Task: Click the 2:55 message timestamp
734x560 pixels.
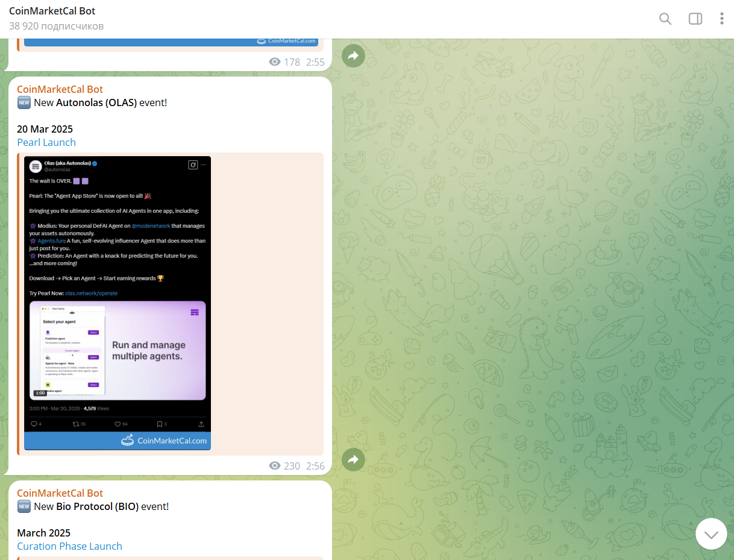Action: point(315,62)
